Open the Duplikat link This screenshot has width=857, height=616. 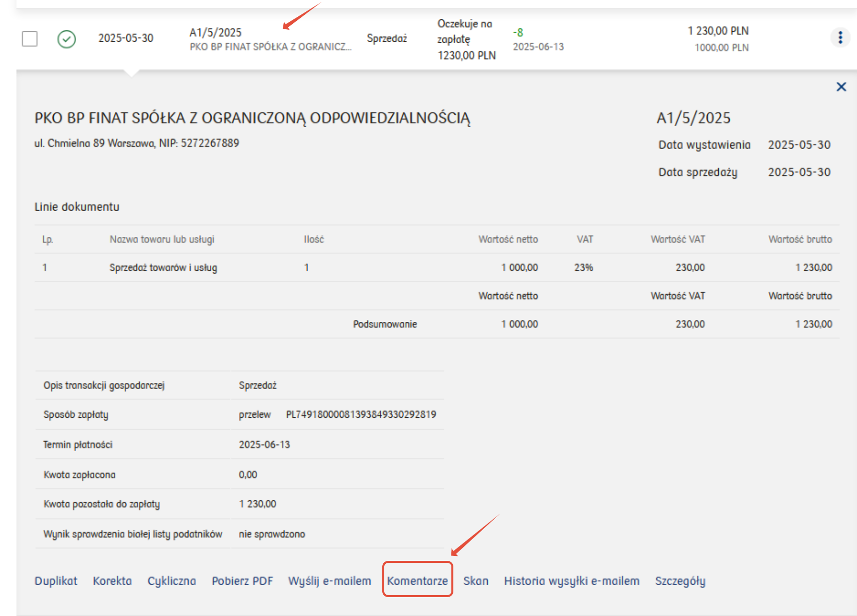click(x=56, y=581)
